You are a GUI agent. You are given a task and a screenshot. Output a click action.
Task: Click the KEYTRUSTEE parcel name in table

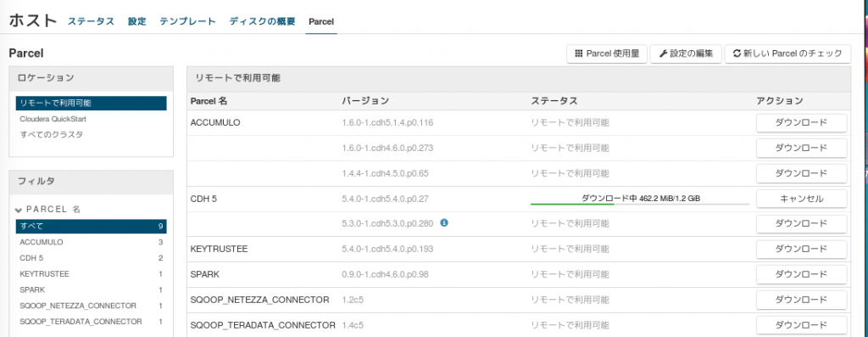[219, 249]
